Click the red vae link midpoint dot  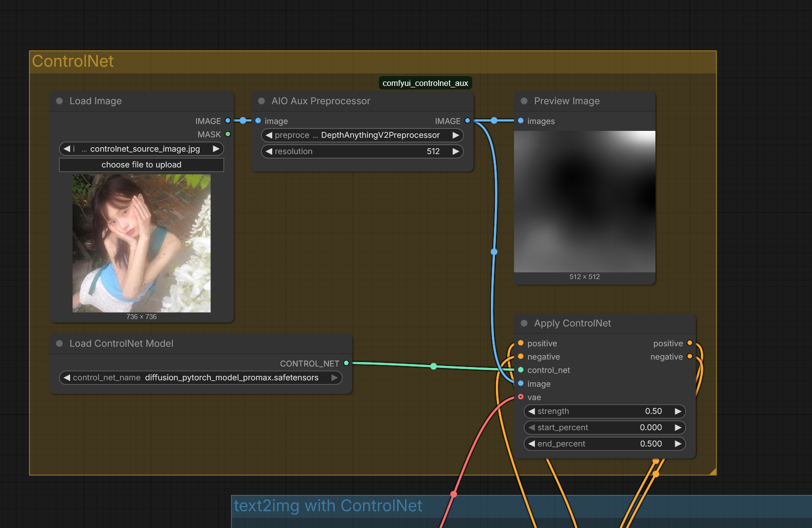click(454, 494)
